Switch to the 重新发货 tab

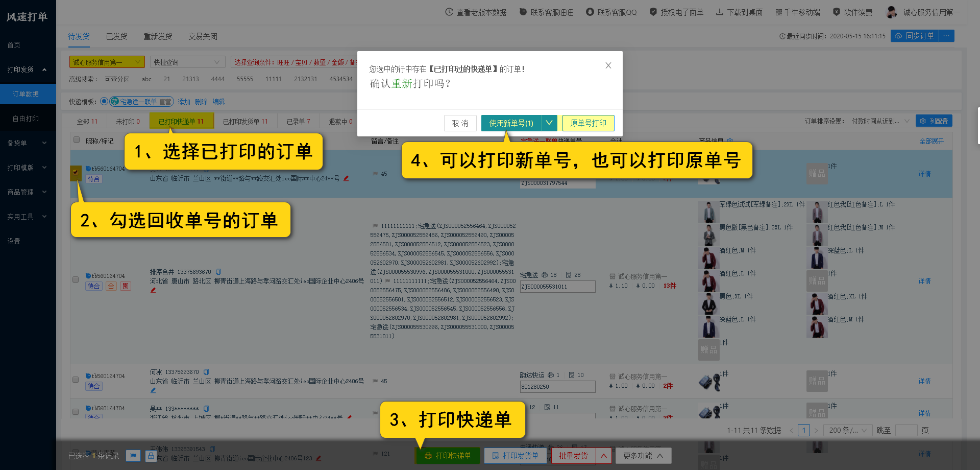click(x=158, y=36)
